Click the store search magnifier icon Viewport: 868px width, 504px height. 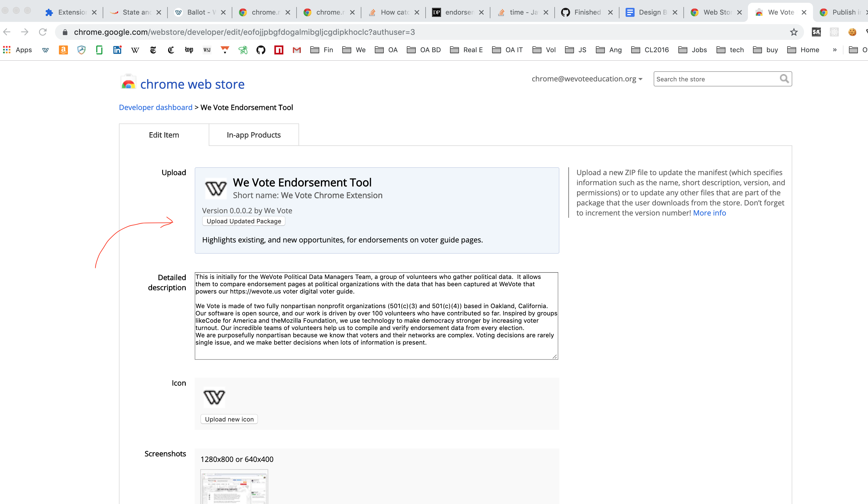coord(784,79)
